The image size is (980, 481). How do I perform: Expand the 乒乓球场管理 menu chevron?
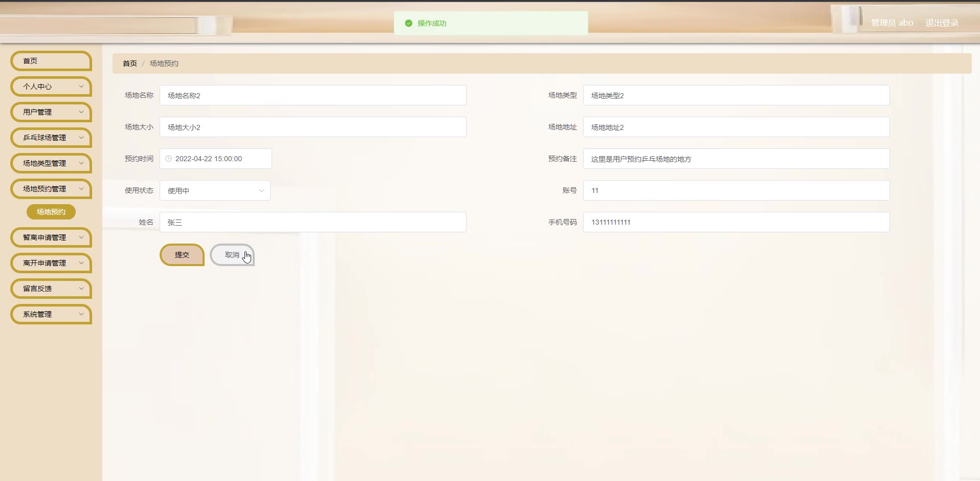point(81,138)
